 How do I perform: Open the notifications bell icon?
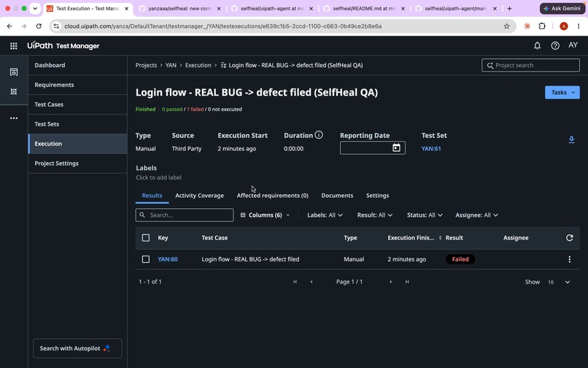(x=537, y=46)
